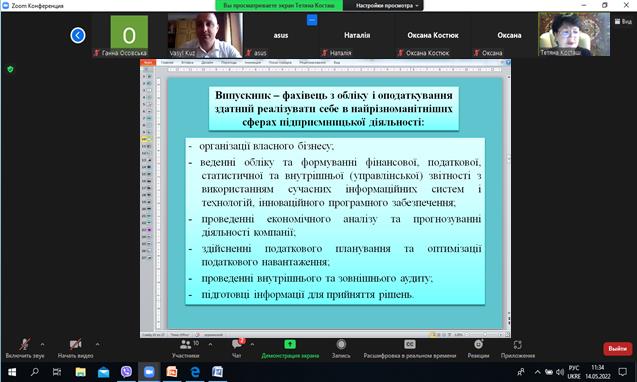Open Windows taskbar search
637x382 pixels.
(35, 372)
